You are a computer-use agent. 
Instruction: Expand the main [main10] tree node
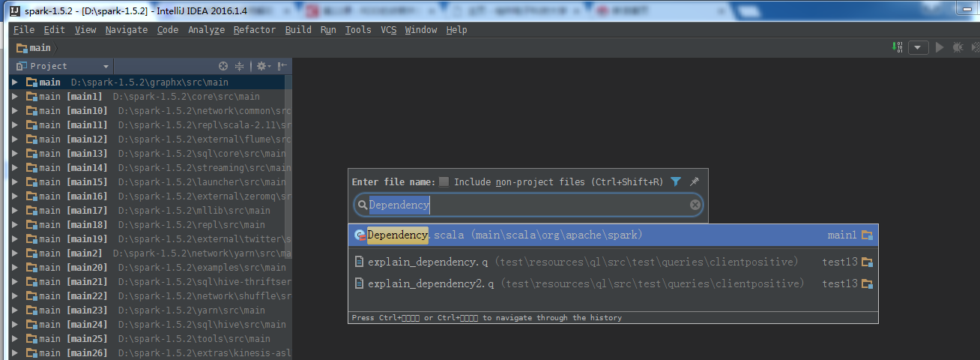[15, 110]
